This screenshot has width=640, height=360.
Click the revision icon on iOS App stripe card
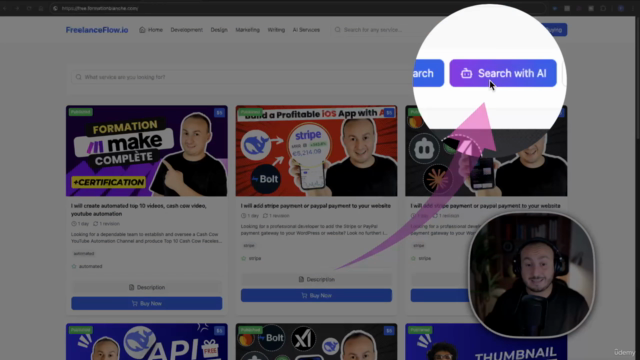tap(265, 216)
